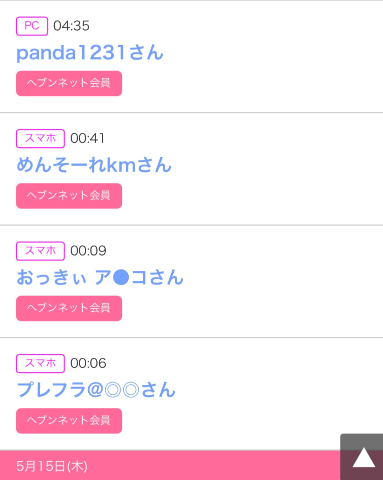Select the 00:09 timestamp

click(x=88, y=251)
